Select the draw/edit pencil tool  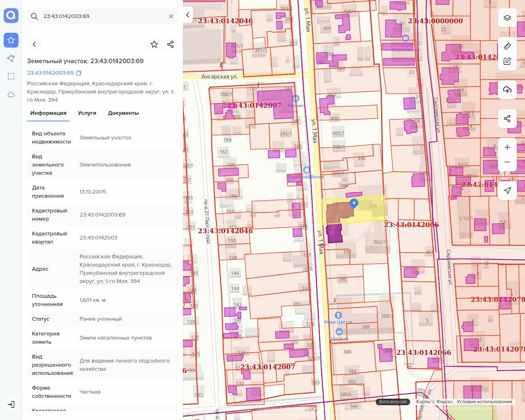point(507,61)
